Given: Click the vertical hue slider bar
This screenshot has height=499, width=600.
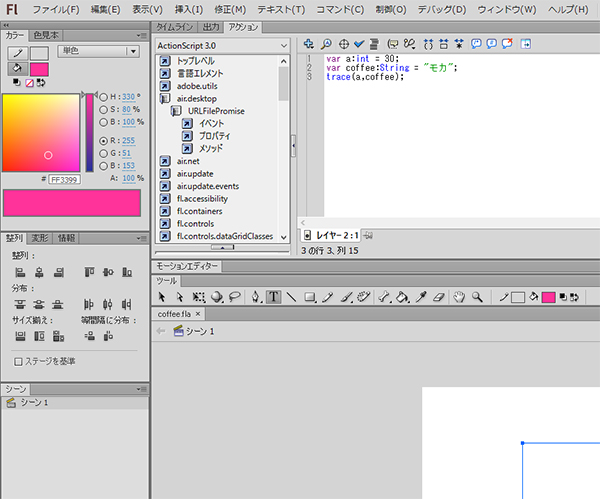Looking at the screenshot, I should [90, 132].
